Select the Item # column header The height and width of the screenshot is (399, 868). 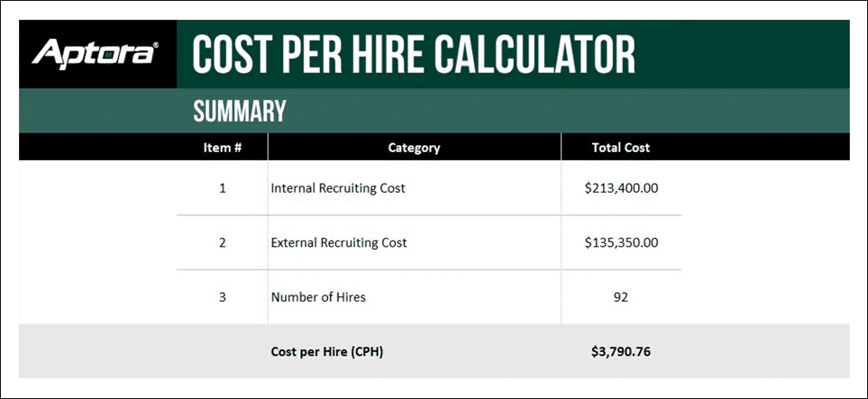pyautogui.click(x=223, y=148)
